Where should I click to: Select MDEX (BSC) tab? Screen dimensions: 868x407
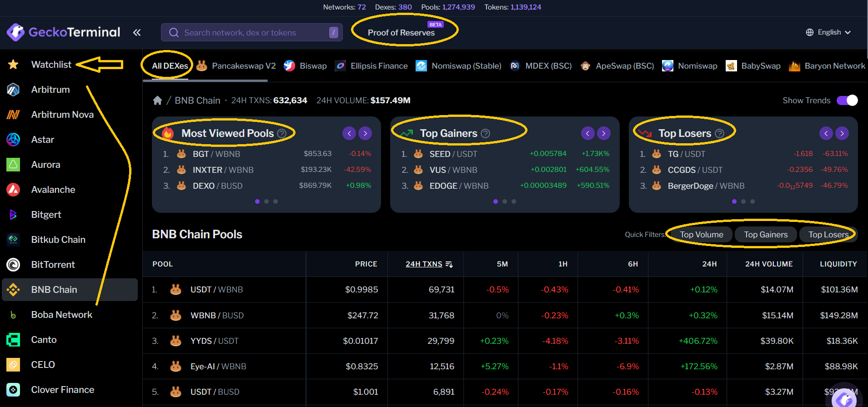click(x=541, y=66)
